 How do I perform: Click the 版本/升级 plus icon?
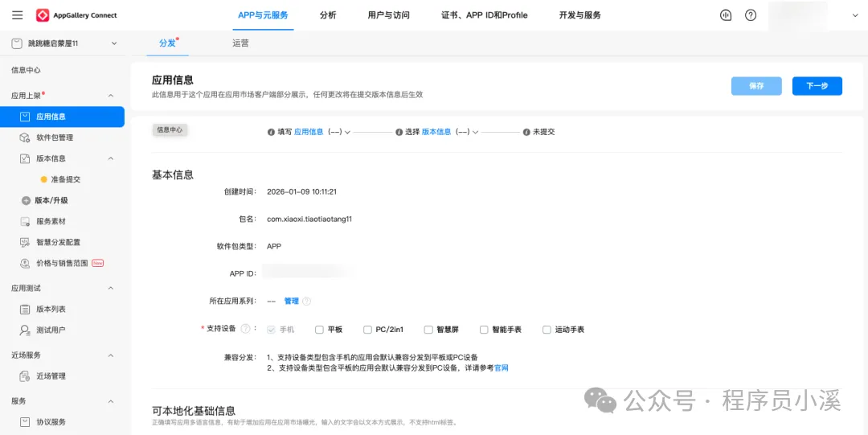coord(26,200)
